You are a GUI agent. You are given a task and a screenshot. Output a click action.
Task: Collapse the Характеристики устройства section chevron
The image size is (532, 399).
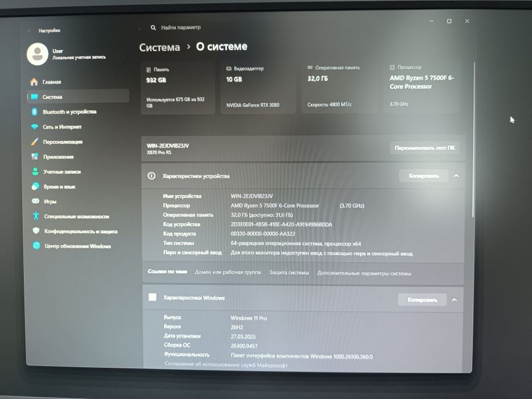point(456,176)
